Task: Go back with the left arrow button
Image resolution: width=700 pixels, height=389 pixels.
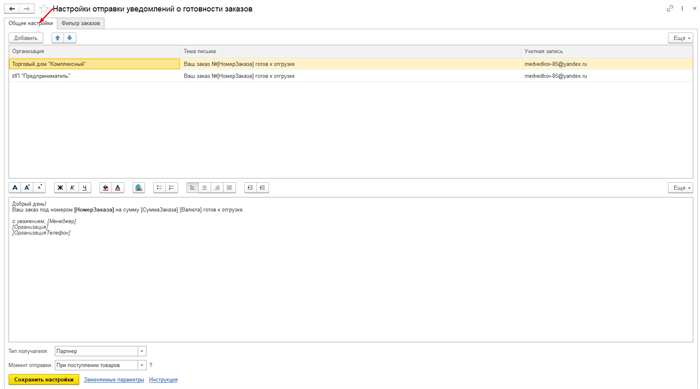Action: (12, 8)
